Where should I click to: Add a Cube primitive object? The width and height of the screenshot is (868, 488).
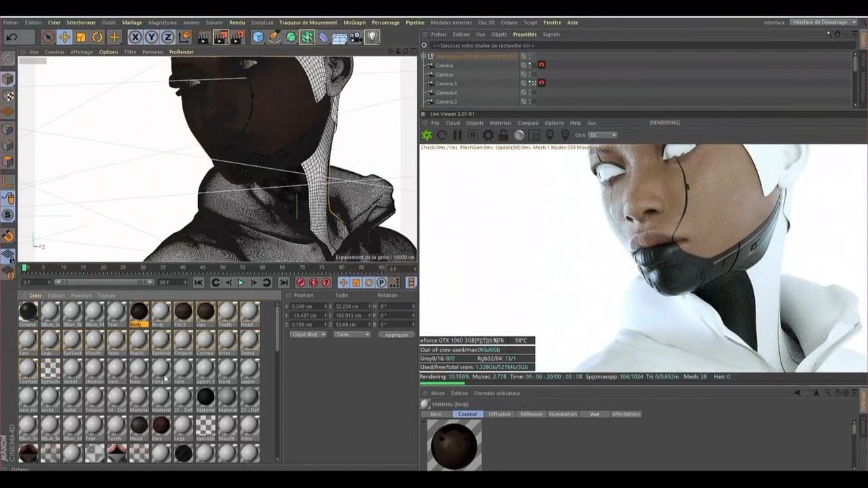tap(258, 37)
